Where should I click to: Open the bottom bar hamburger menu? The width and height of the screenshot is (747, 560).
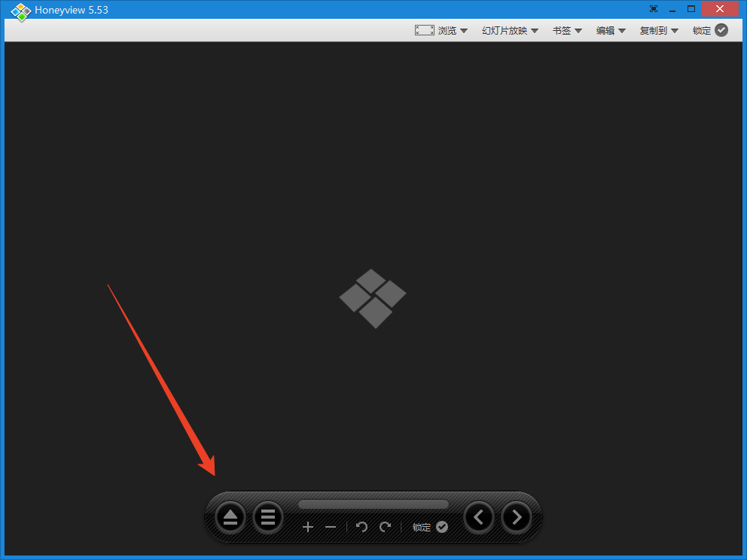click(267, 517)
